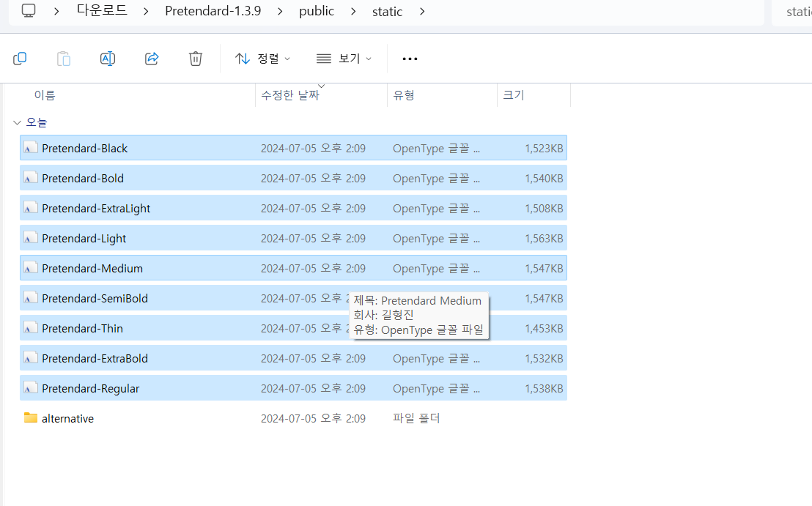Expand chevron after Pretendard-1.3.9 in breadcrumb
This screenshot has width=812, height=506.
[x=280, y=11]
